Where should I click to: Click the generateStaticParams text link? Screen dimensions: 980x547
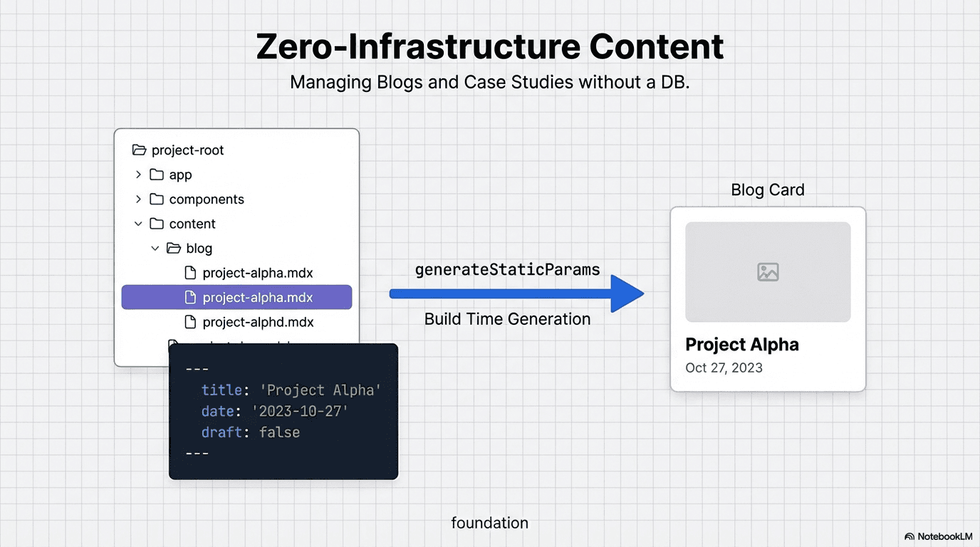(507, 269)
